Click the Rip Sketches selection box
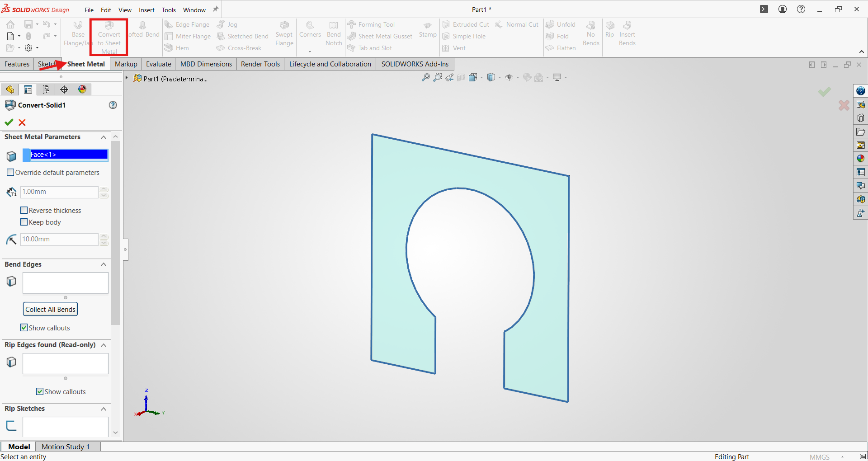 tap(66, 427)
